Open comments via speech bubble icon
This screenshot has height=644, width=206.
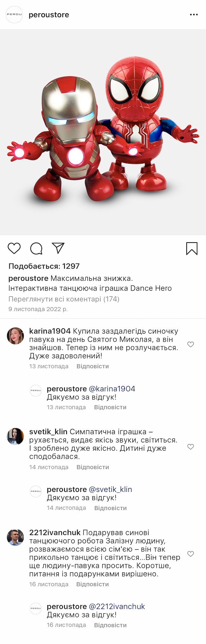[x=36, y=248]
